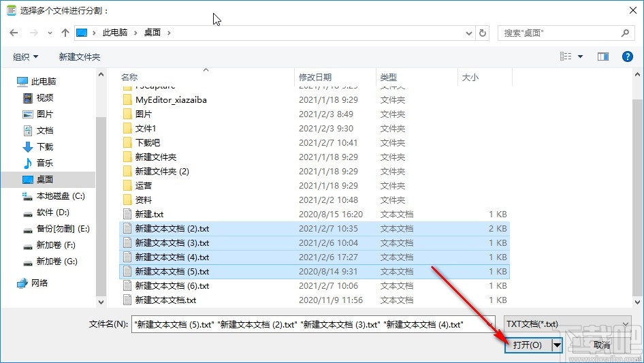
Task: Select file 新建文本文档 (2).txt
Action: click(315, 229)
